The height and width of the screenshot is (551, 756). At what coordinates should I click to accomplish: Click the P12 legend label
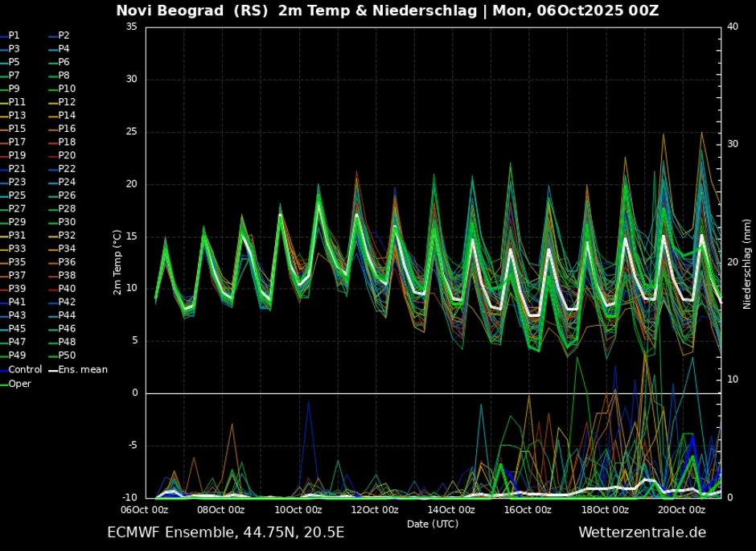(x=68, y=102)
